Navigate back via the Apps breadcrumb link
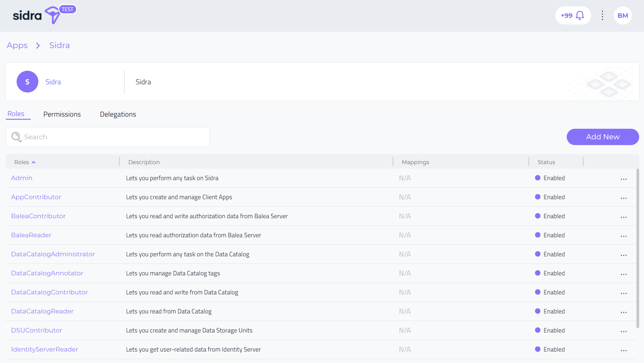Viewport: 644px width, 363px height. click(17, 45)
